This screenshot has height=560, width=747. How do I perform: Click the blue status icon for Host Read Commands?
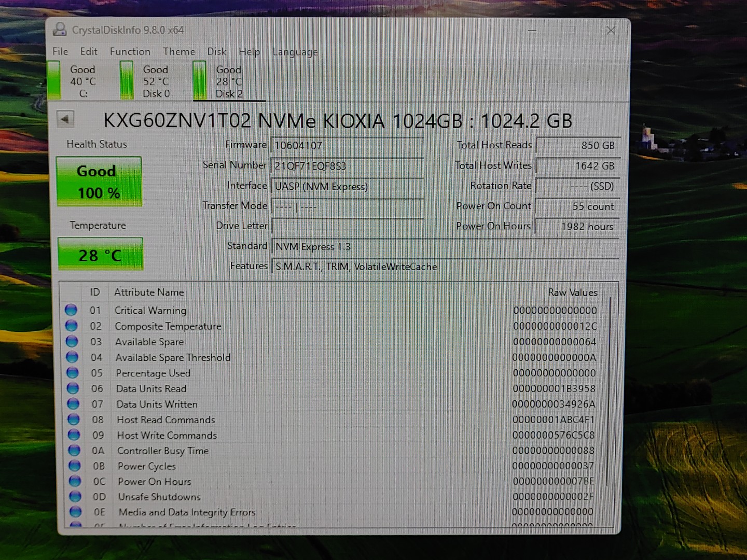tap(74, 419)
